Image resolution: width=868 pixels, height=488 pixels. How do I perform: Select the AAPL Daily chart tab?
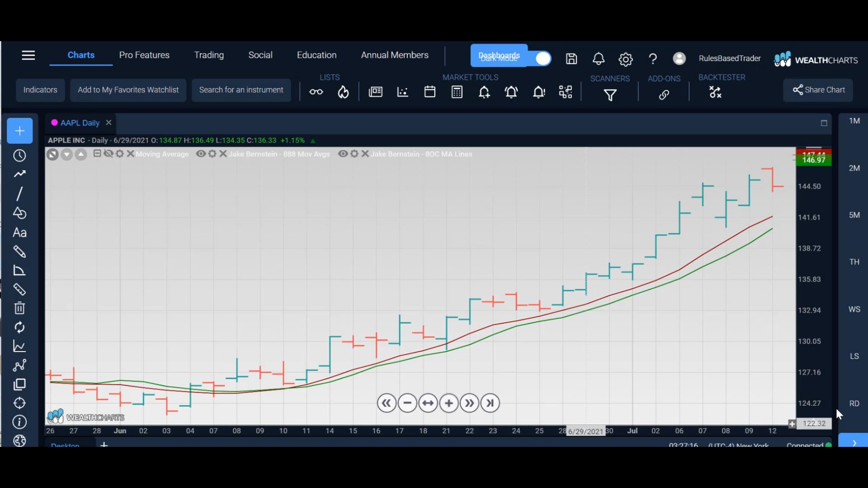click(80, 123)
